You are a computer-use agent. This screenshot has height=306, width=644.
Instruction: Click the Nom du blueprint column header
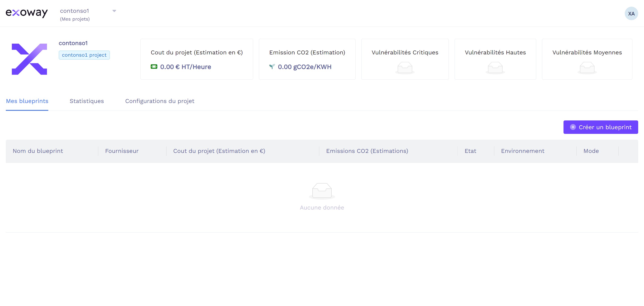click(x=38, y=151)
